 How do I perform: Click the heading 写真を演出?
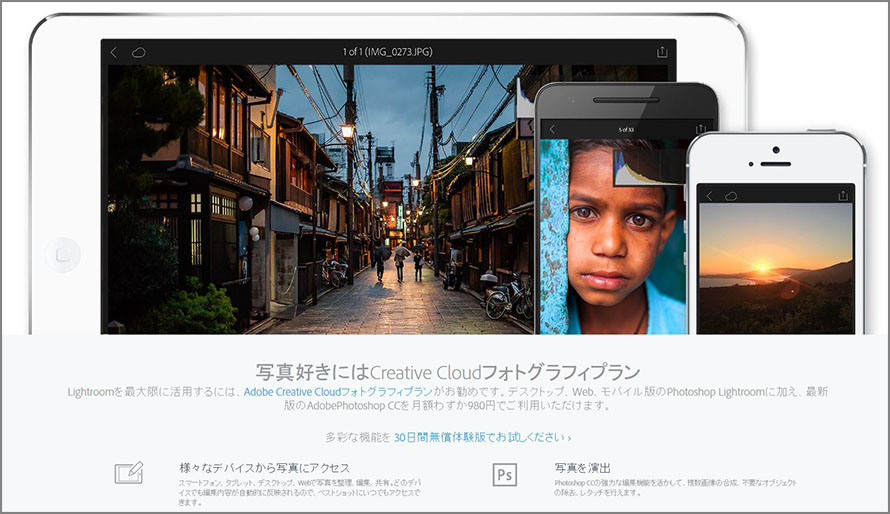582,468
